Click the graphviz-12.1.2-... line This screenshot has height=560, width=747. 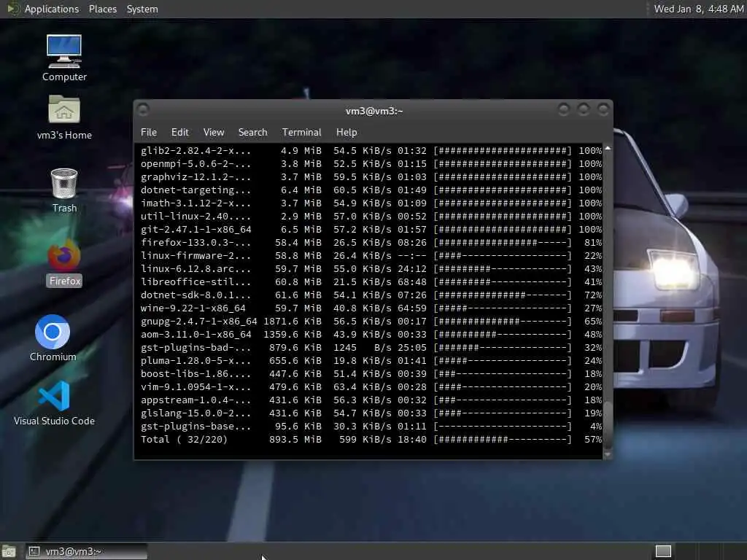coord(371,177)
